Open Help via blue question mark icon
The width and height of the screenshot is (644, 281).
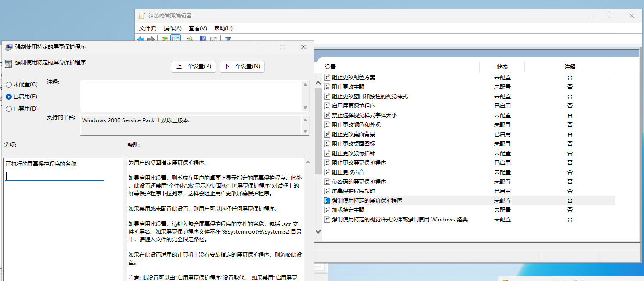203,40
